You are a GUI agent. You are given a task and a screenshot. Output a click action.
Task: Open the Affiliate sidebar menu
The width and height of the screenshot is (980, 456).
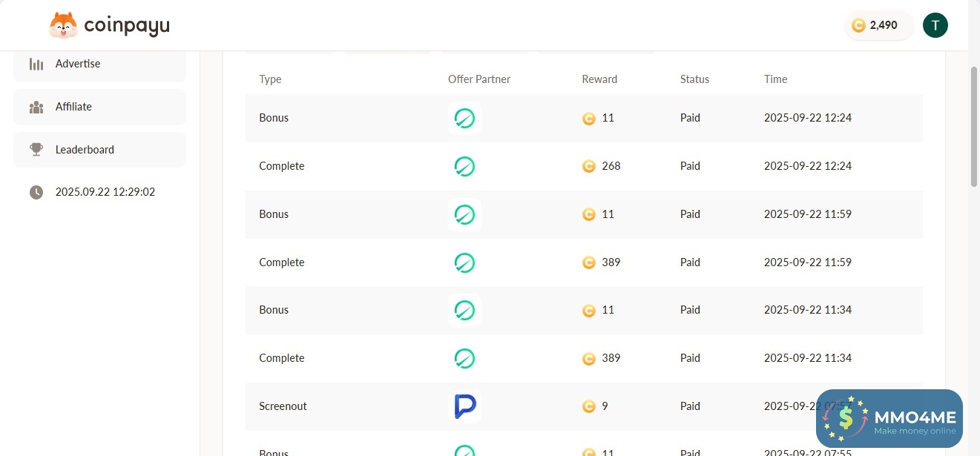(99, 107)
